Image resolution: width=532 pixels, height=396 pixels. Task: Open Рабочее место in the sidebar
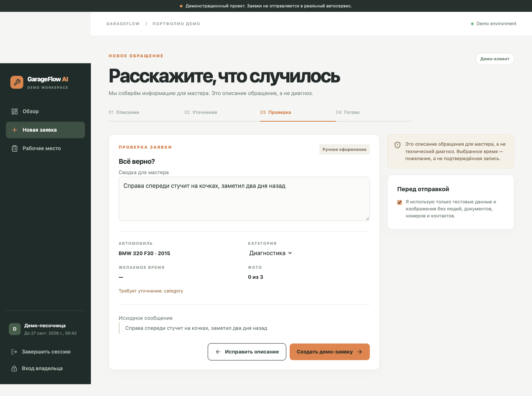[45, 148]
